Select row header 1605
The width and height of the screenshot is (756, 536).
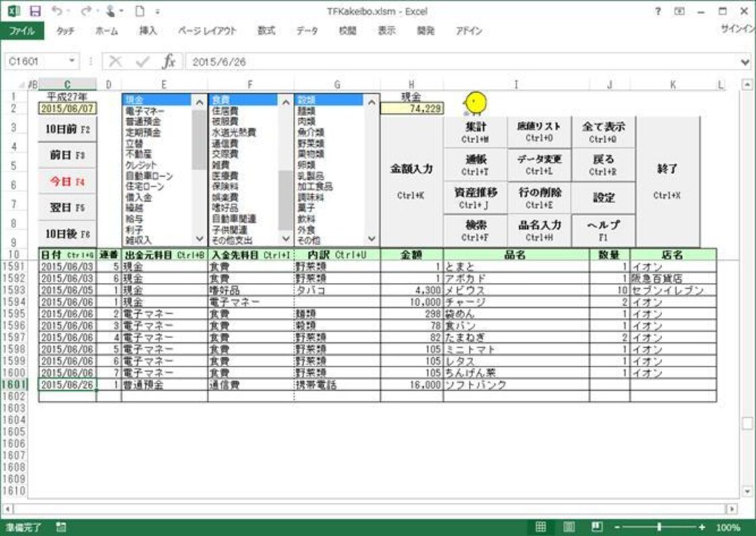[x=13, y=432]
